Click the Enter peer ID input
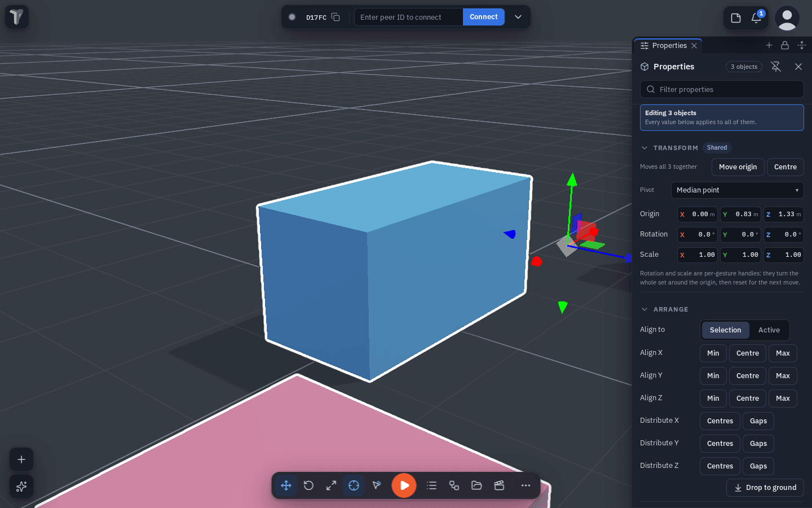This screenshot has width=812, height=508. 408,17
